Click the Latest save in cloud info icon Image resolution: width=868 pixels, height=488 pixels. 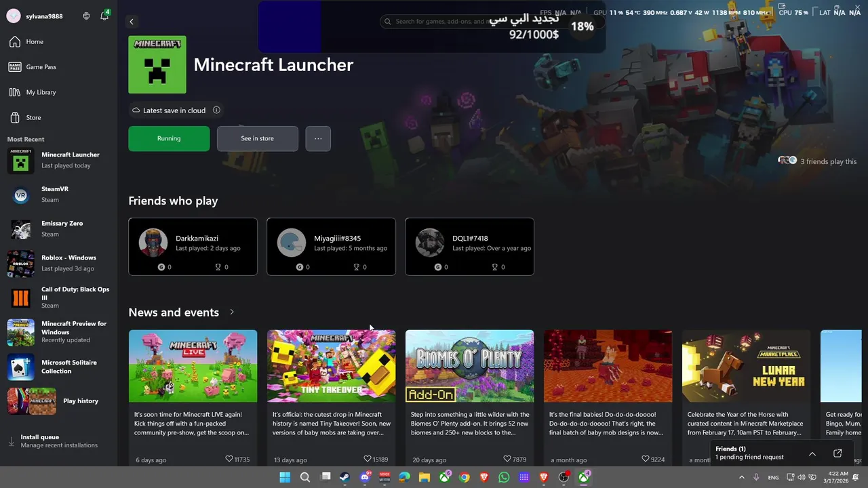(x=216, y=110)
